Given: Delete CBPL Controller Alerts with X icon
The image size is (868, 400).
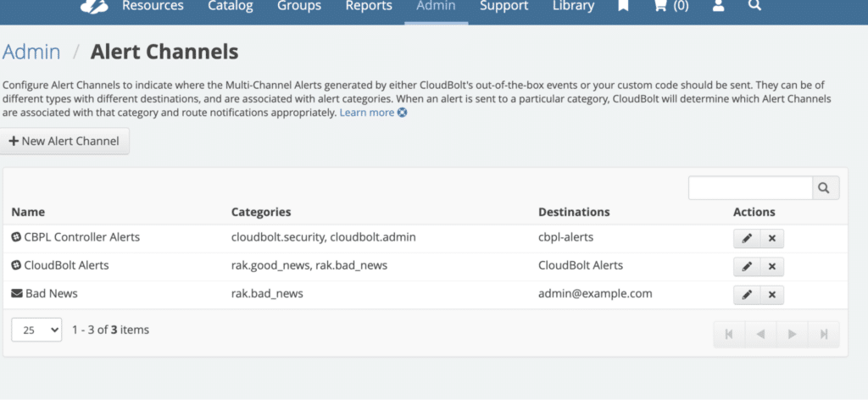Looking at the screenshot, I should 771,238.
